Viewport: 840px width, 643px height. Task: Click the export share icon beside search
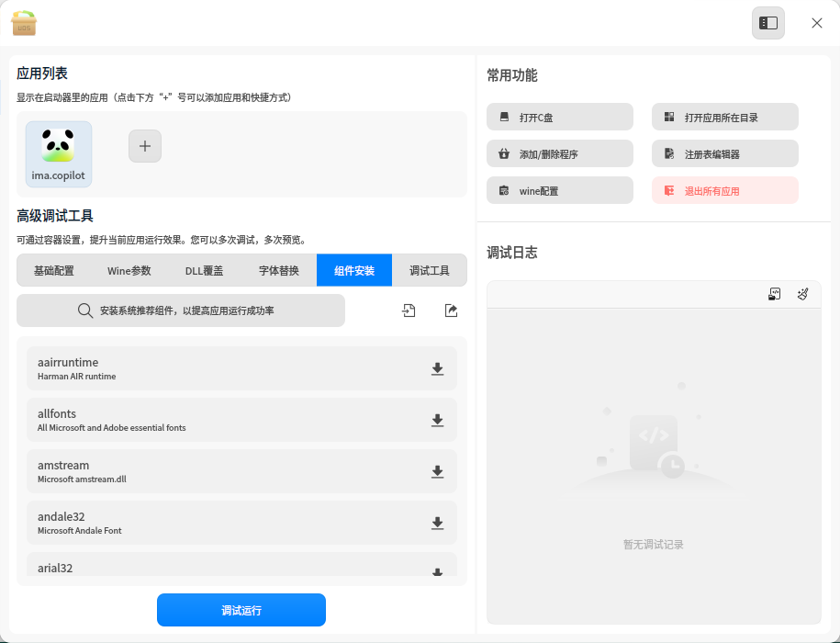(451, 310)
